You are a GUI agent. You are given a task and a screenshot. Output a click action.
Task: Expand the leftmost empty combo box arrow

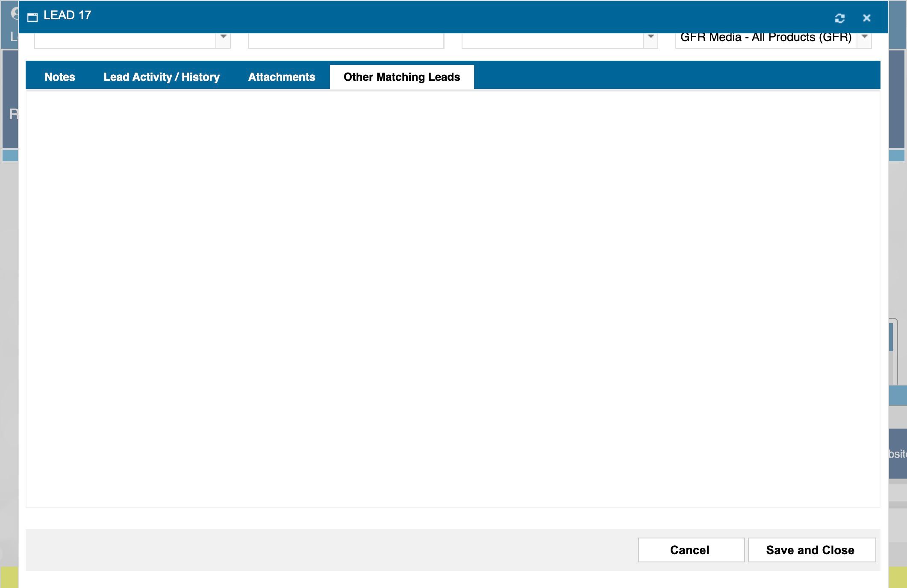(x=223, y=38)
